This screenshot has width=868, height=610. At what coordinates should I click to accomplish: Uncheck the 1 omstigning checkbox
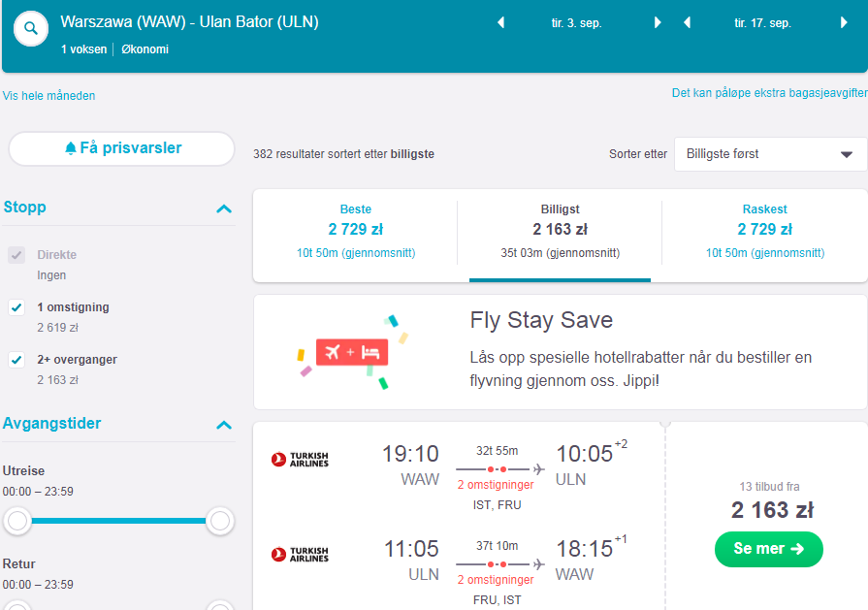[16, 307]
